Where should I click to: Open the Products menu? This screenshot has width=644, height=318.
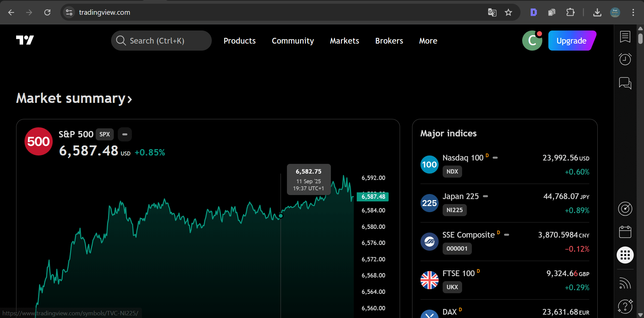[239, 41]
